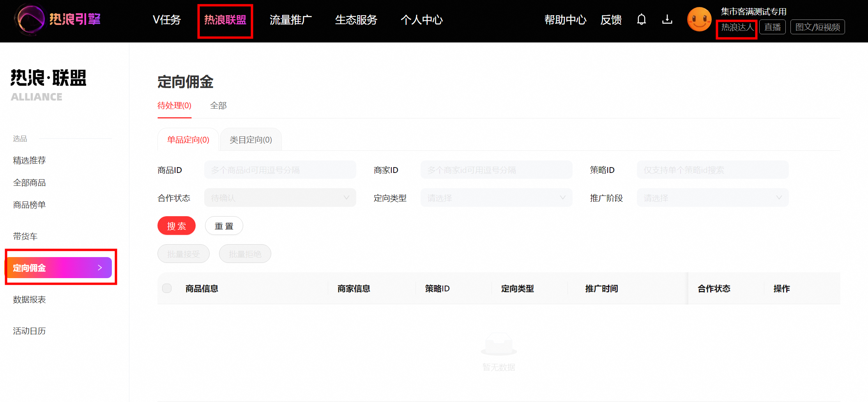This screenshot has height=402, width=868.
Task: Open 精选推荐 in the sidebar
Action: 29,160
